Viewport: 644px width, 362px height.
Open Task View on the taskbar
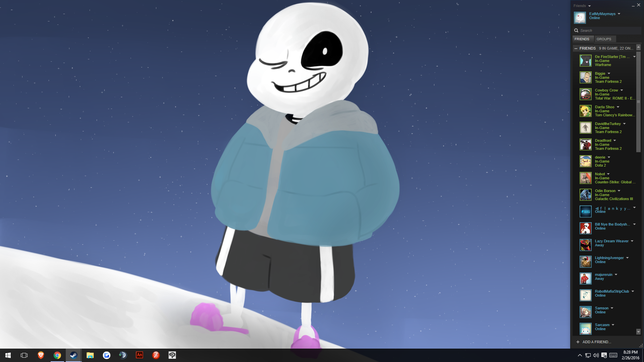(x=24, y=355)
